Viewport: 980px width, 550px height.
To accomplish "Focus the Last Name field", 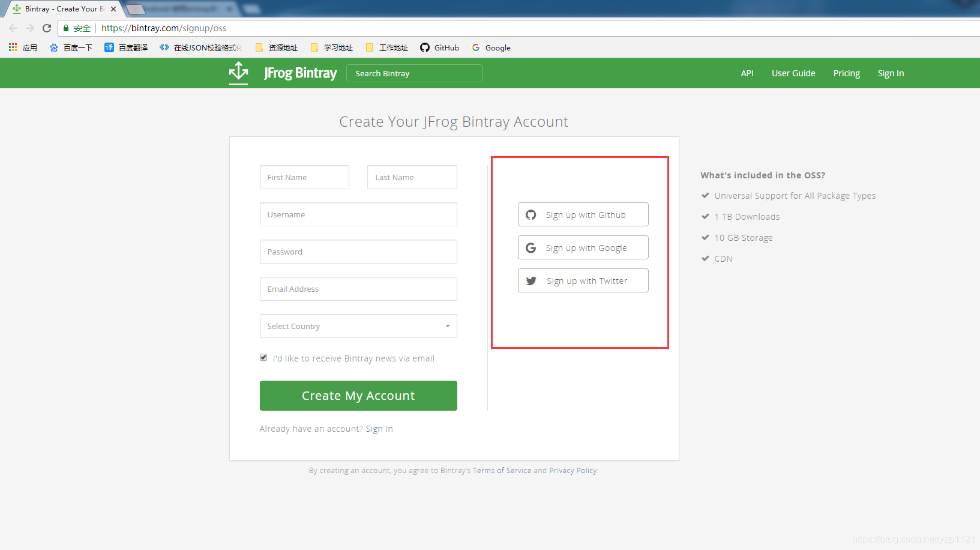I will coord(412,177).
